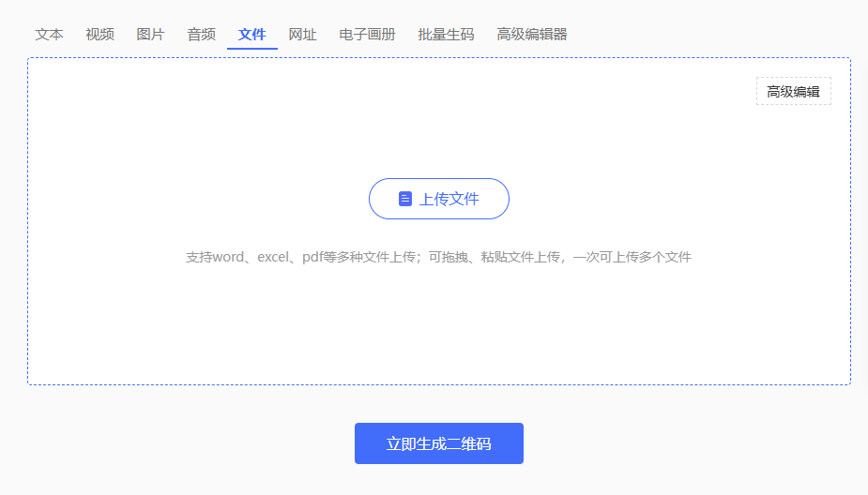This screenshot has height=495, width=868.
Task: Click the 上传文件 text label
Action: pos(449,199)
